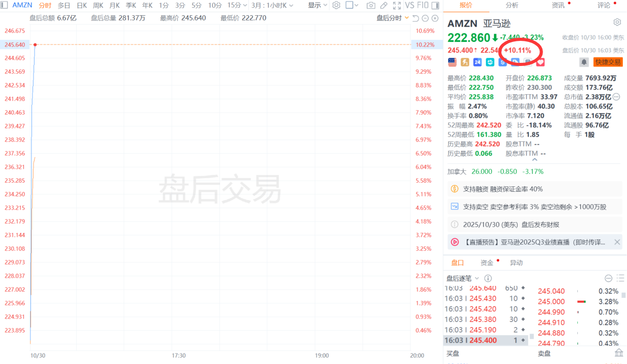Switch to 年K yearly candlestick
This screenshot has width=627, height=364.
[x=147, y=5]
